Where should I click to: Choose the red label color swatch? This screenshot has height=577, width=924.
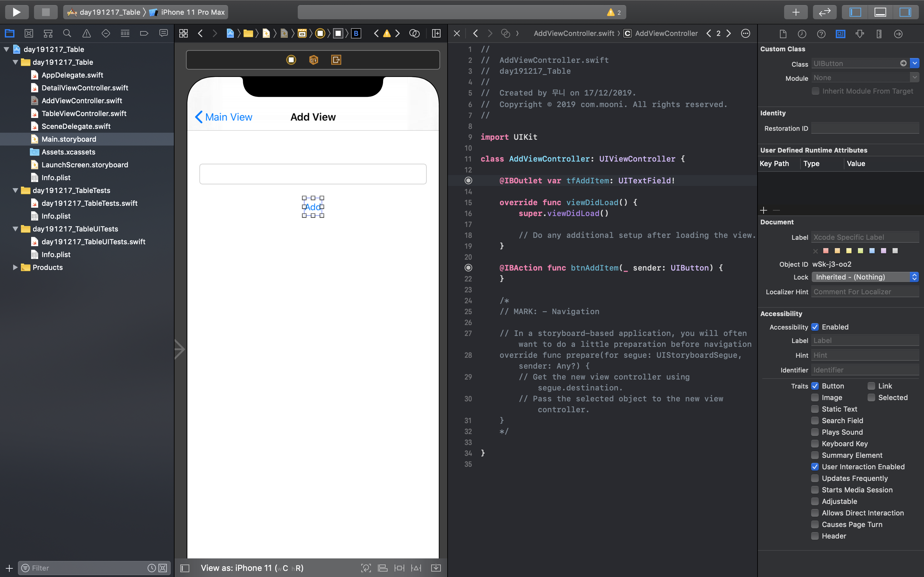tap(826, 251)
